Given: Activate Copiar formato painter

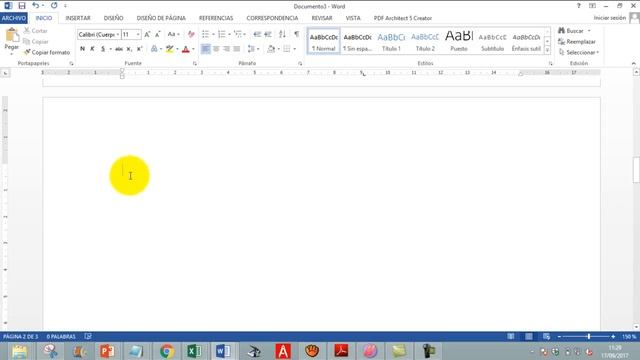Looking at the screenshot, I should [x=47, y=52].
